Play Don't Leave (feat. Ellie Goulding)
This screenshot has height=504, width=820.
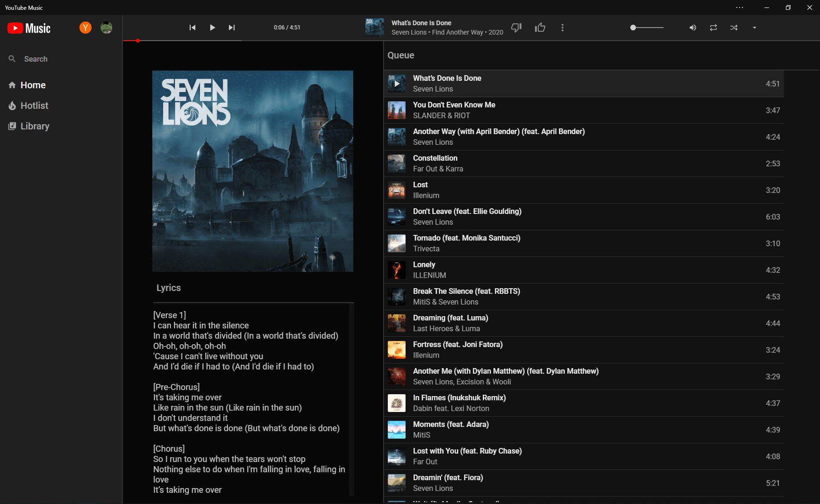[584, 217]
